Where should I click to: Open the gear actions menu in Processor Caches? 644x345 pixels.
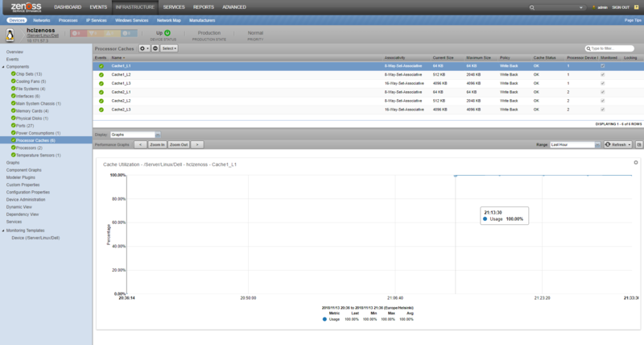[144, 48]
